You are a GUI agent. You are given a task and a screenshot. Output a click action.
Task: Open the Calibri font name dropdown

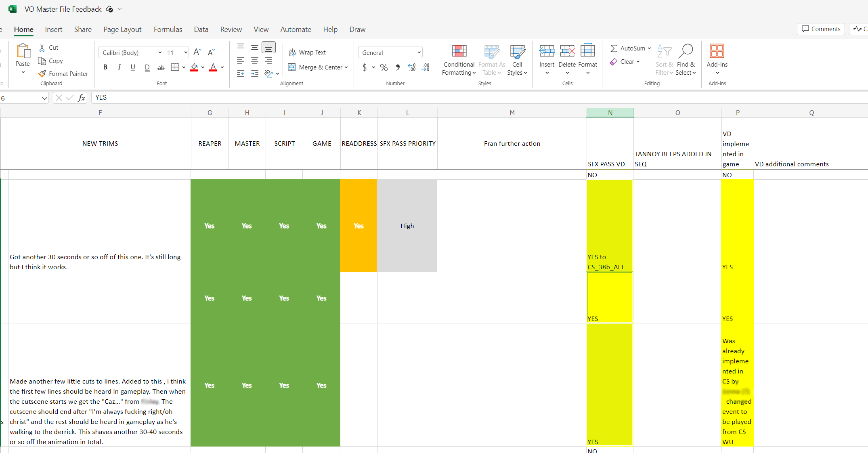[160, 52]
